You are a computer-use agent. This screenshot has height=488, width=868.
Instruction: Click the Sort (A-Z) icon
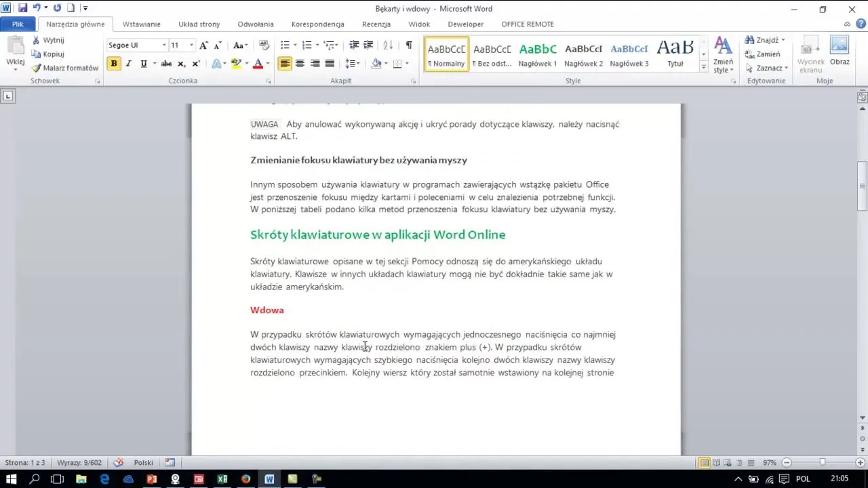click(x=388, y=45)
